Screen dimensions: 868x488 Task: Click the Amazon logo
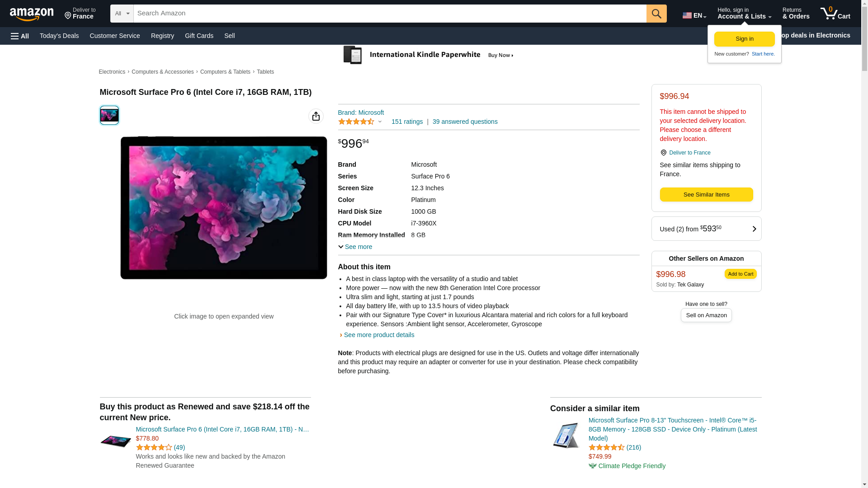(32, 14)
